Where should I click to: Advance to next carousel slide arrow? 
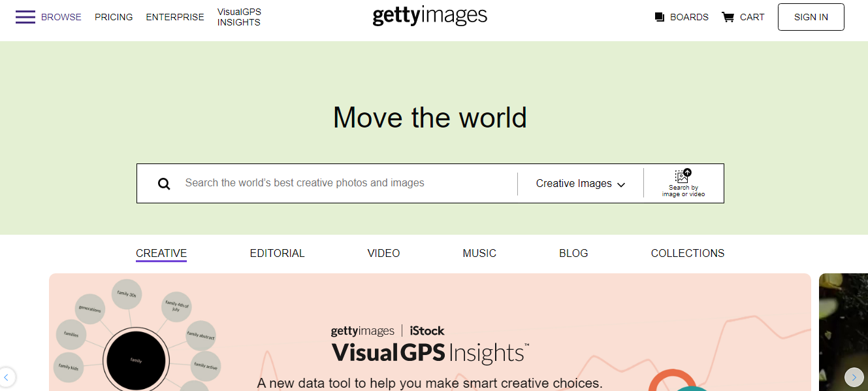pos(854,377)
